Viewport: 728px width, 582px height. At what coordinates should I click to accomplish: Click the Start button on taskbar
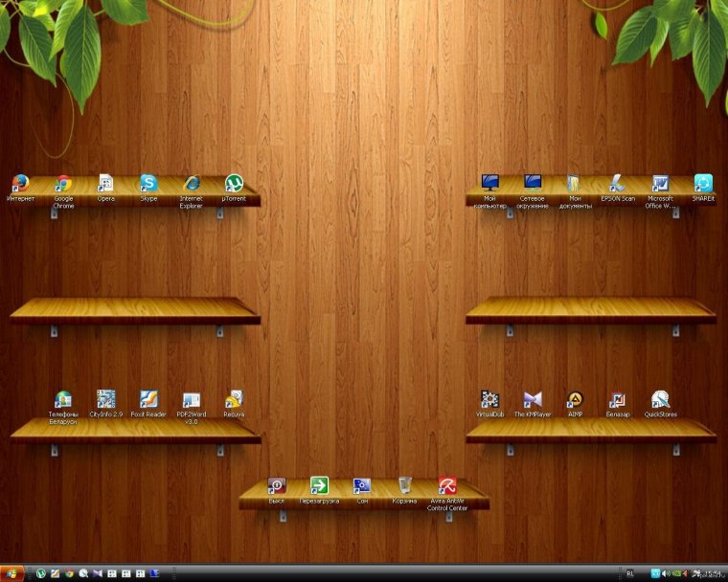pyautogui.click(x=13, y=573)
